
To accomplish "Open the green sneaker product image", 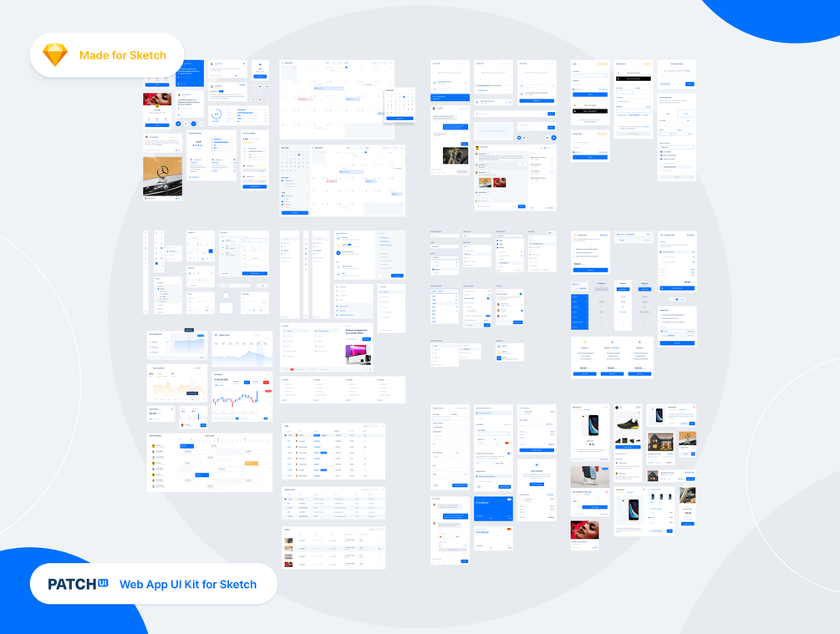I will 628,426.
